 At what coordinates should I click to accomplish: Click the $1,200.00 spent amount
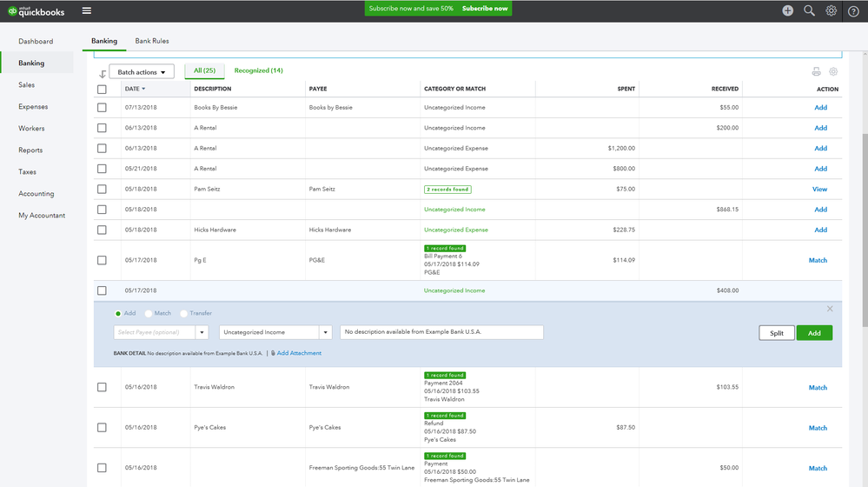click(621, 148)
